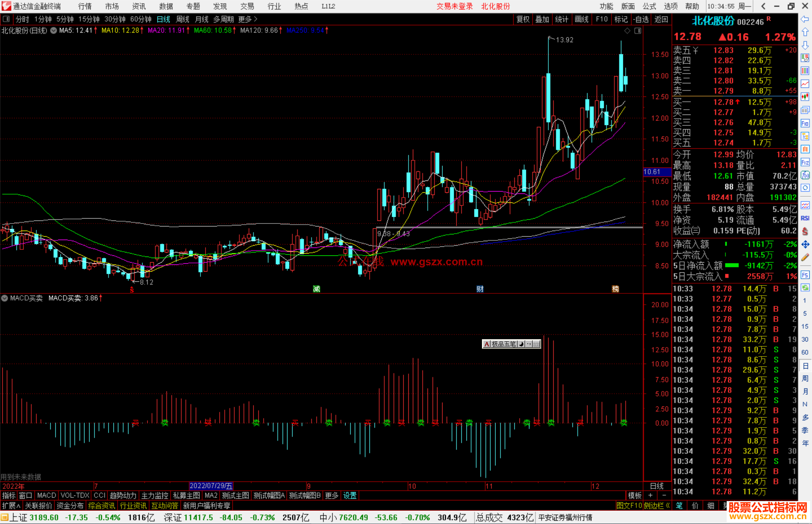This screenshot has height=524, width=812.
Task: Click the plus zoom button beside 模板
Action: tap(650, 495)
